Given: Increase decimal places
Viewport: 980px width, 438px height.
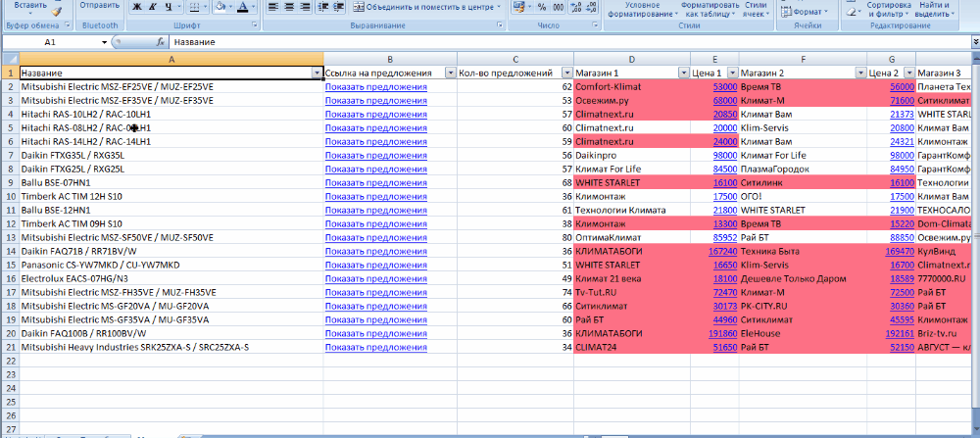Looking at the screenshot, I should (x=575, y=8).
